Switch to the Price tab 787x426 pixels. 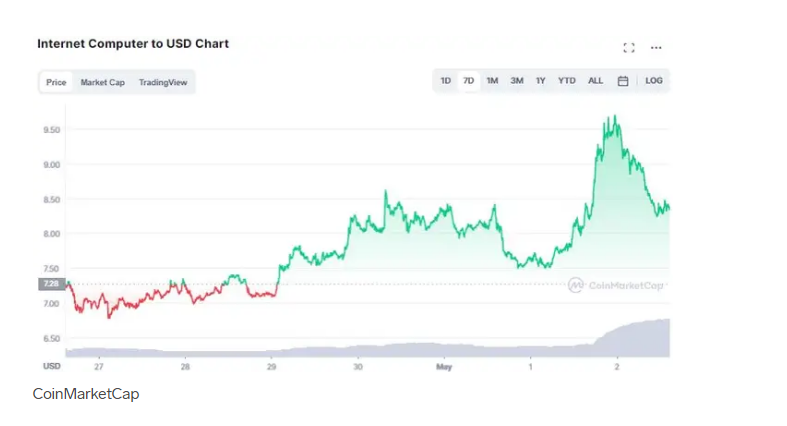(56, 82)
